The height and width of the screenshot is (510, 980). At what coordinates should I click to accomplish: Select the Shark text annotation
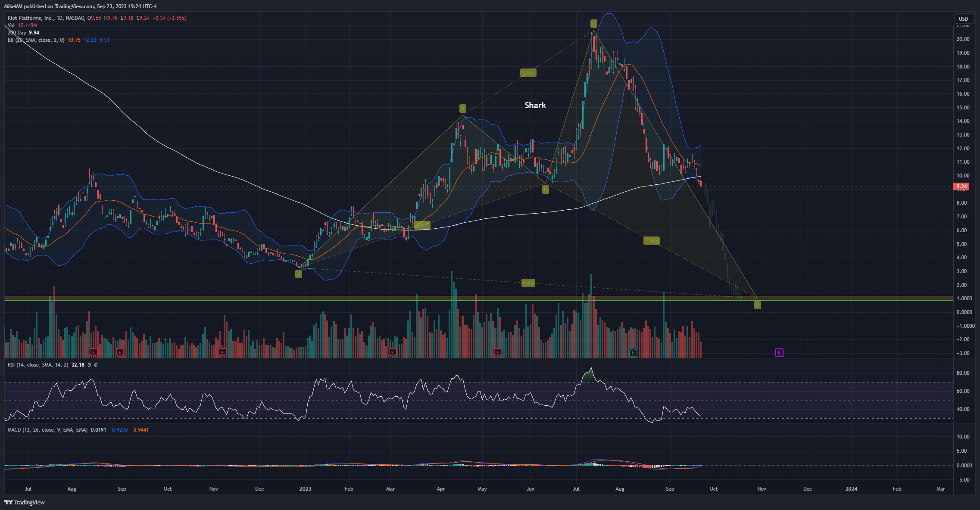(x=535, y=105)
